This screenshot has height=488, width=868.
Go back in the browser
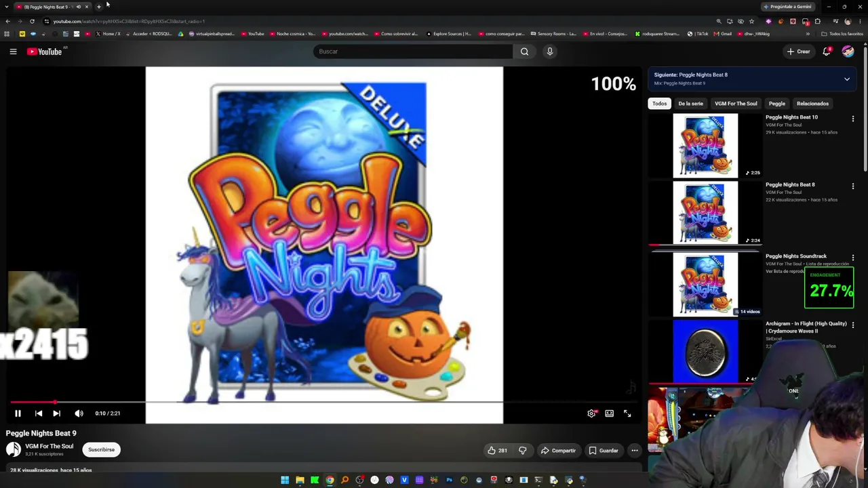click(7, 21)
